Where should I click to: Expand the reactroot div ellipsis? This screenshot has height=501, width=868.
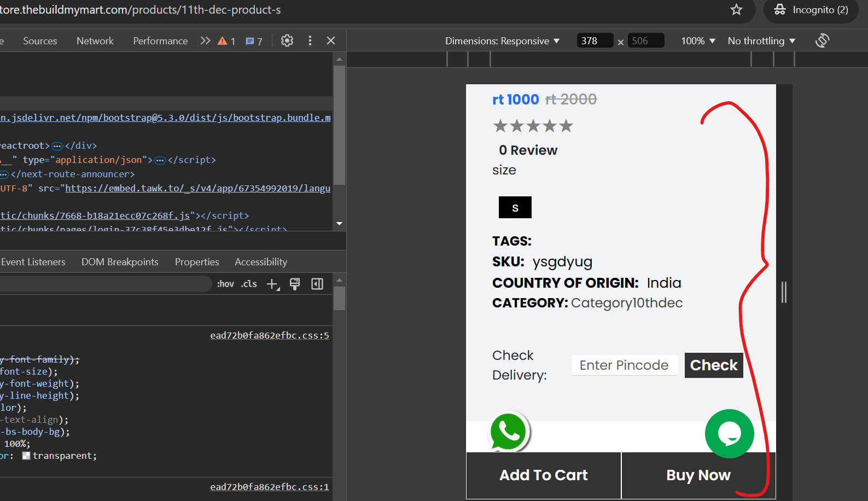pos(57,146)
